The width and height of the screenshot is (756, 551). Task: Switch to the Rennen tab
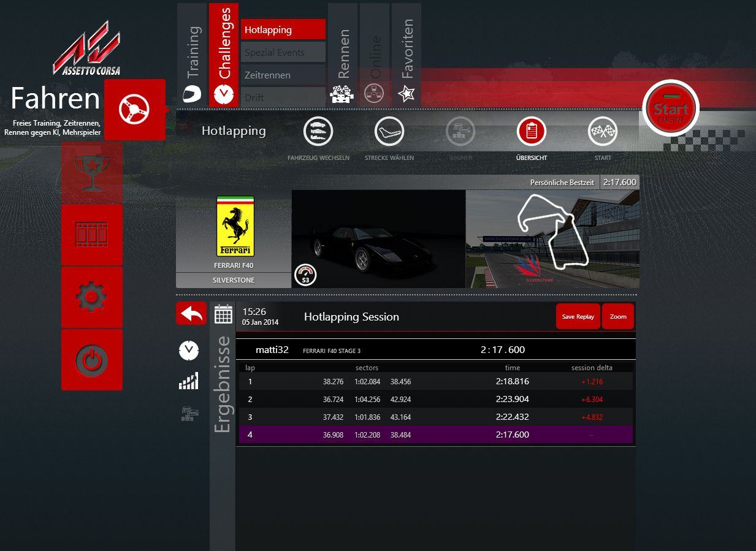(343, 55)
